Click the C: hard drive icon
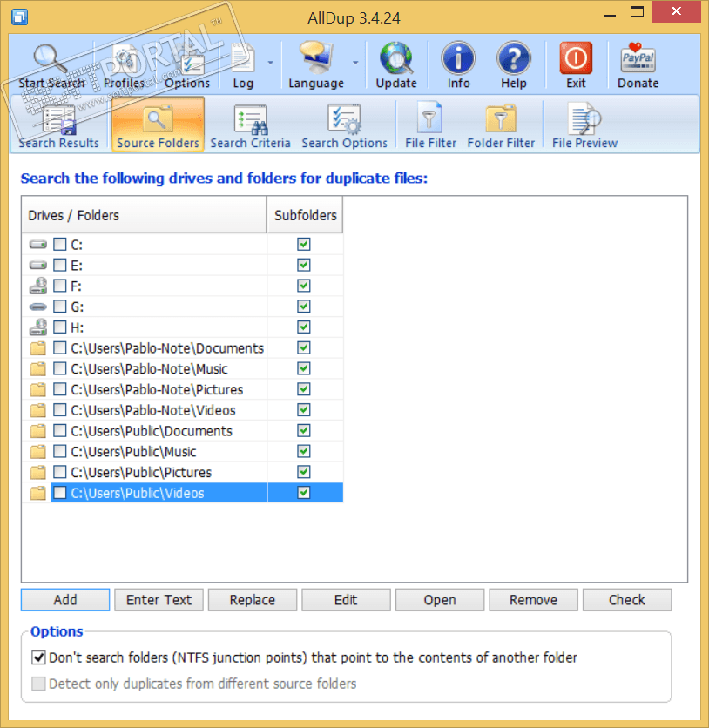Image resolution: width=709 pixels, height=728 pixels. click(x=38, y=244)
